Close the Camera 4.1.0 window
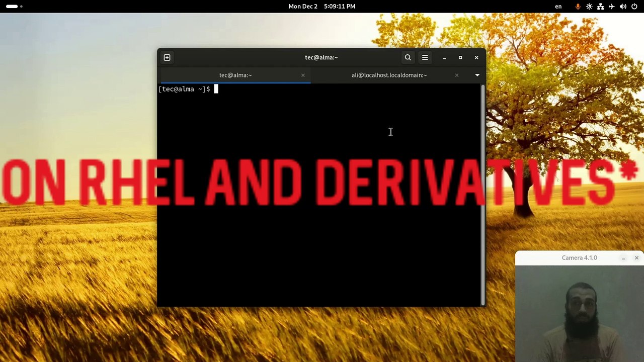 [636, 258]
